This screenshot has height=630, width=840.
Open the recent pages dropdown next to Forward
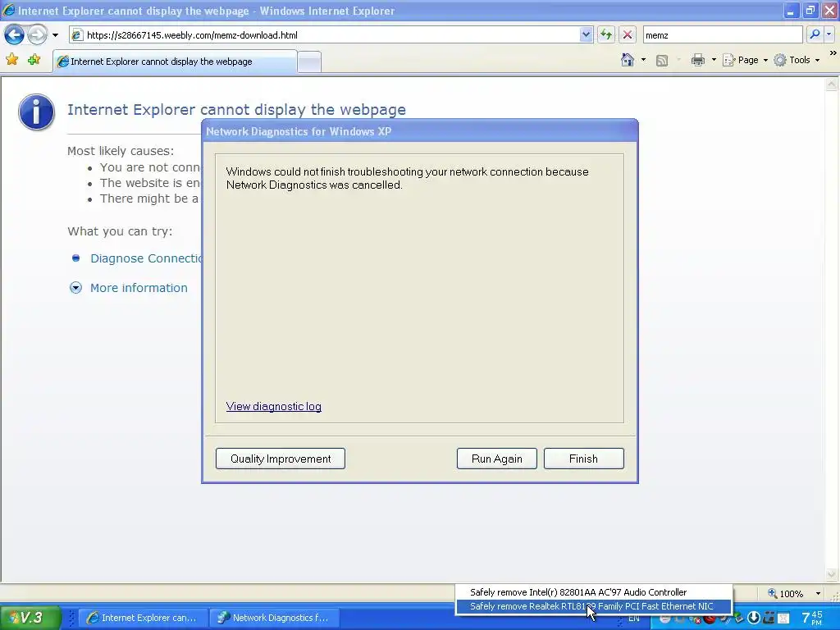click(x=55, y=35)
